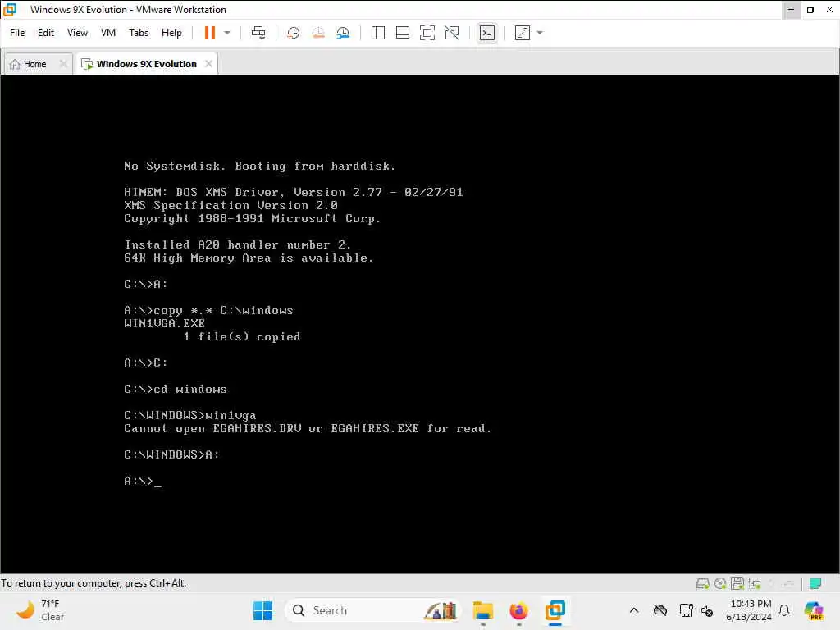The image size is (840, 630).
Task: Open the Windows Start menu
Action: (262, 610)
